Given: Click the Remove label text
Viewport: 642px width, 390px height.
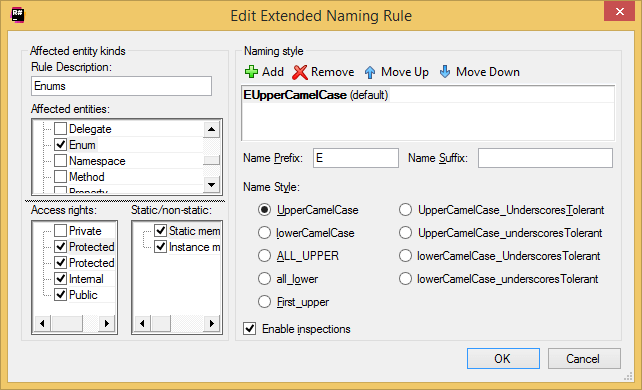Looking at the screenshot, I should 332,72.
